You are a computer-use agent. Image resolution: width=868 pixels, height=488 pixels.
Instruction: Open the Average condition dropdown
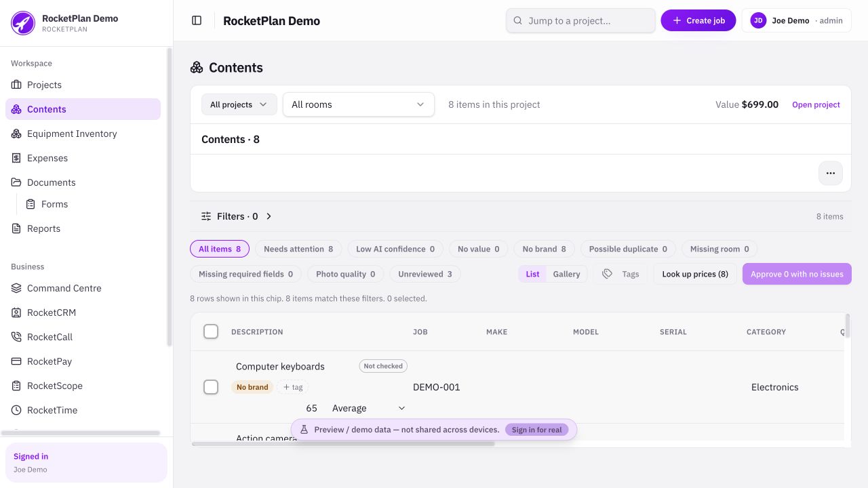pos(368,408)
